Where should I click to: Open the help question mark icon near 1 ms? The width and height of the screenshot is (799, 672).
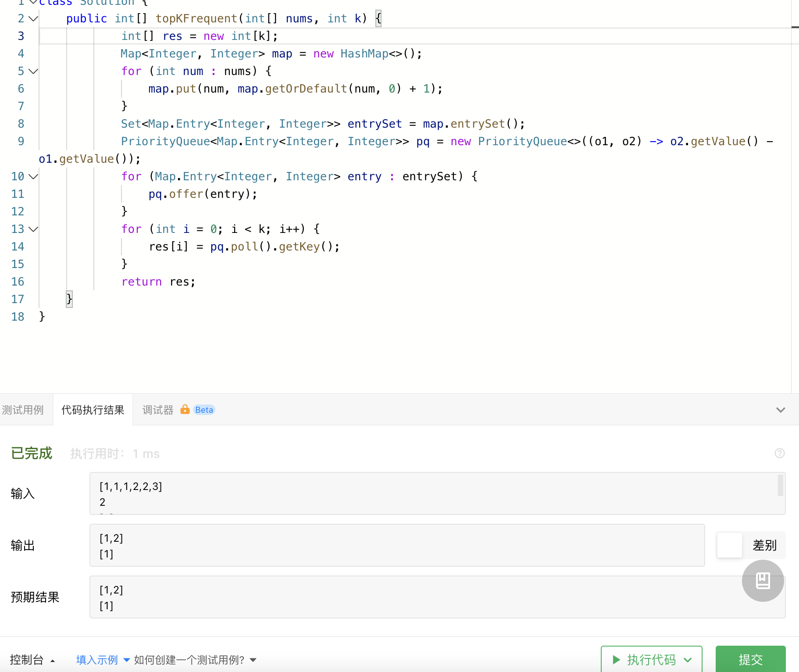[780, 453]
